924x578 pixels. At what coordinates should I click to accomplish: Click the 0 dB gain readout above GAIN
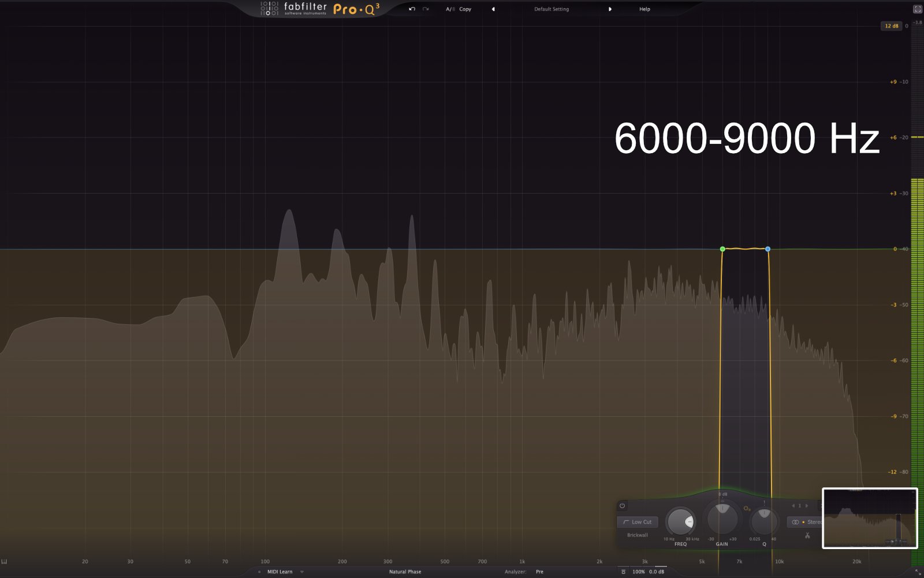click(722, 494)
